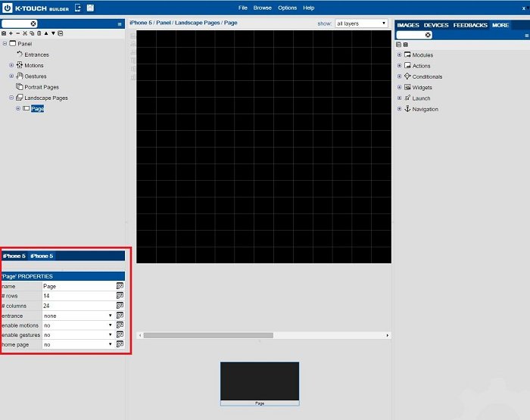Click the edit icon next to enable gestures
Viewport: 530px width, 420px height.
click(120, 334)
